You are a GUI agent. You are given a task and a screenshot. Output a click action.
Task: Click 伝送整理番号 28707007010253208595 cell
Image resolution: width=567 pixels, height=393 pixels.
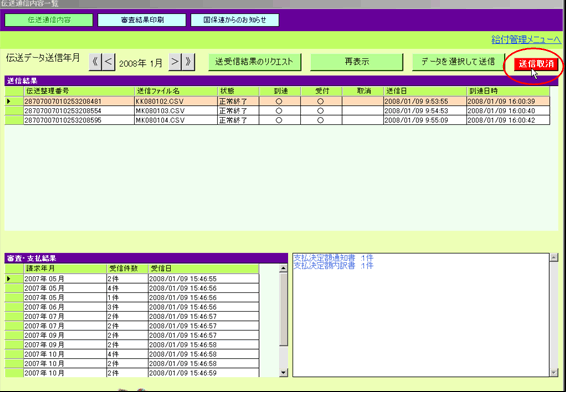coord(79,120)
